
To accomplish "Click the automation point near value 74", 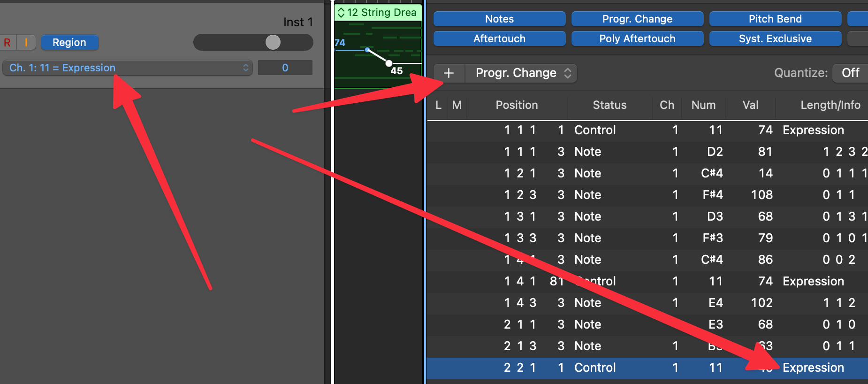I will tap(367, 49).
